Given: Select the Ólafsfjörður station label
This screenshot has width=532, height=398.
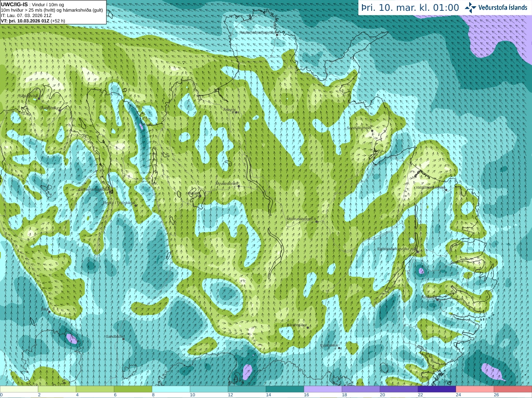Looking at the screenshot, I should [x=50, y=108].
